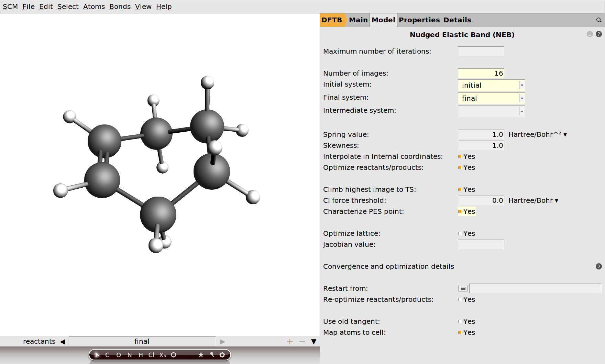Click the search magnifier icon
Screen dimensions: 605x364
[x=598, y=20]
